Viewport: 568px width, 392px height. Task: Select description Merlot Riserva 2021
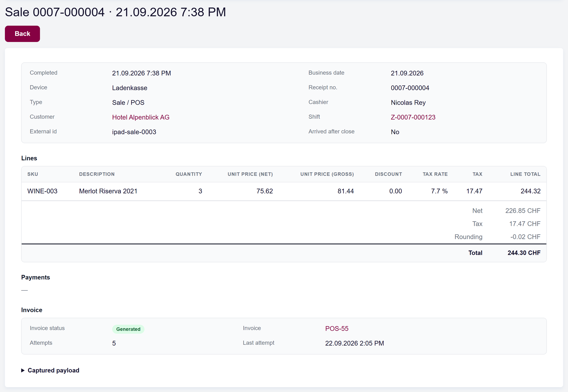point(108,191)
